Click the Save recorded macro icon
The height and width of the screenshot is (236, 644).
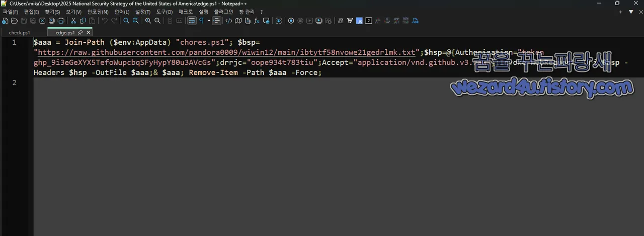point(329,21)
